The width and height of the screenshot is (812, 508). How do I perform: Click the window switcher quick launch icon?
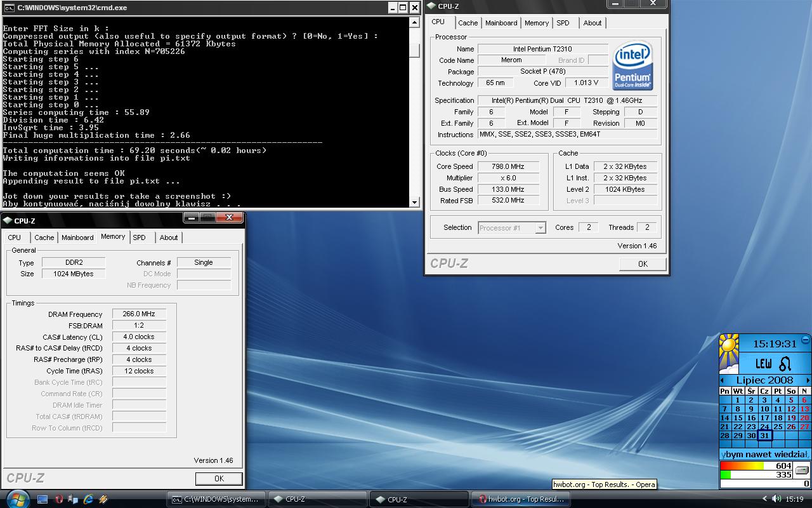73,499
